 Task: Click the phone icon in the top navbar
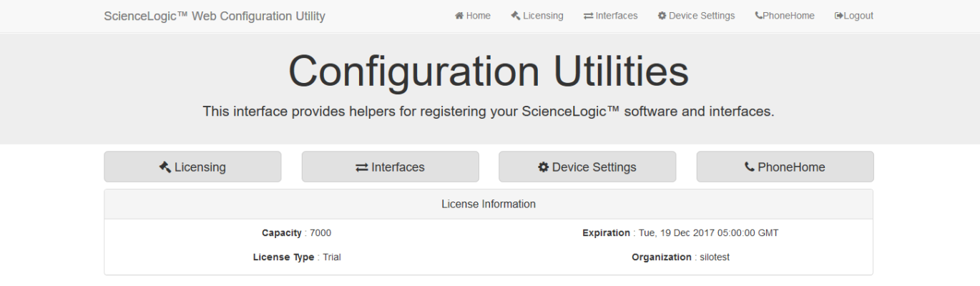click(x=758, y=16)
